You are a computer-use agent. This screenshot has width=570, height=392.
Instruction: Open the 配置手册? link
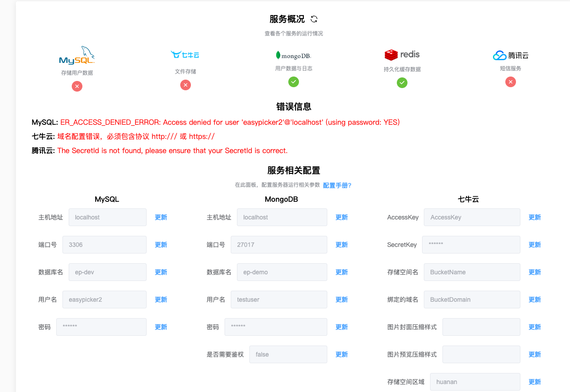pyautogui.click(x=337, y=185)
